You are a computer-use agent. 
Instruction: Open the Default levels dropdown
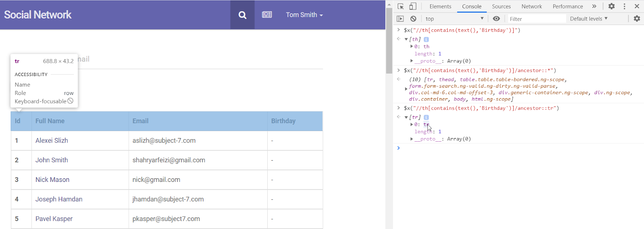[x=588, y=19]
